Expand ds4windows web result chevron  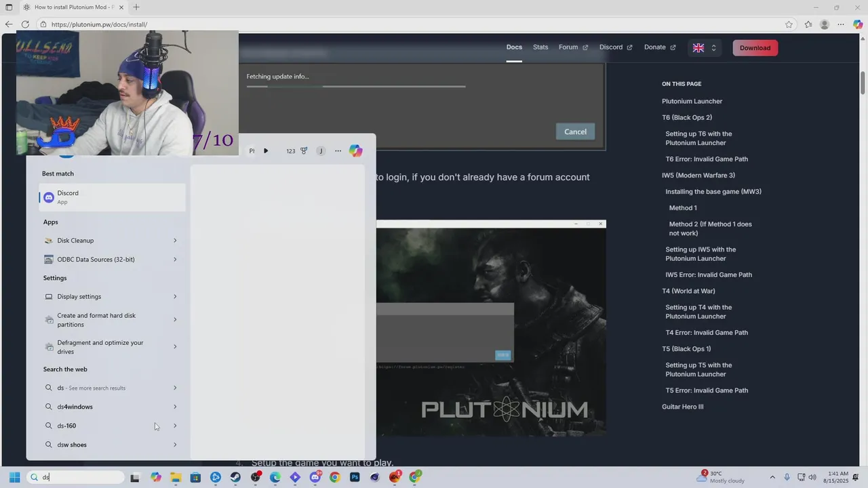(175, 407)
